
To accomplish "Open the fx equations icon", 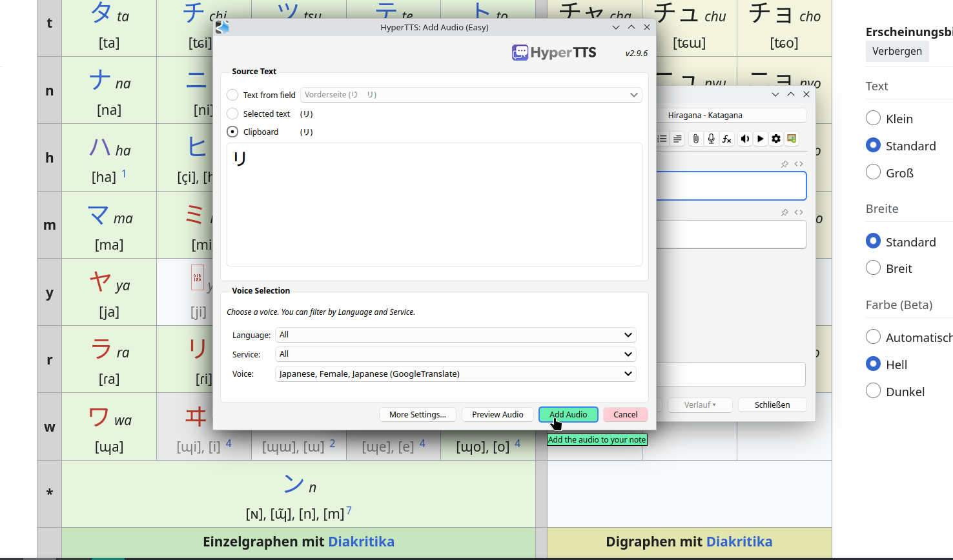I will coord(726,139).
